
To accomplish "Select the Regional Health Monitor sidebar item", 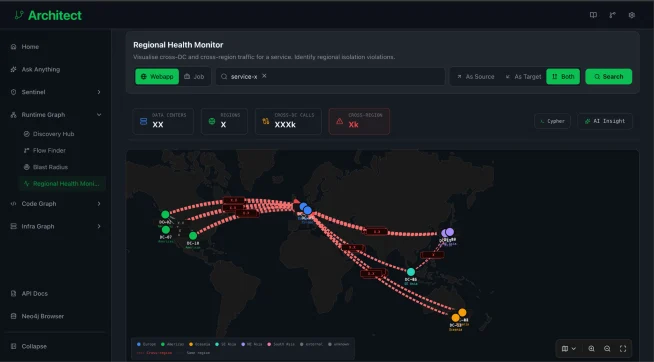I will 62,184.
